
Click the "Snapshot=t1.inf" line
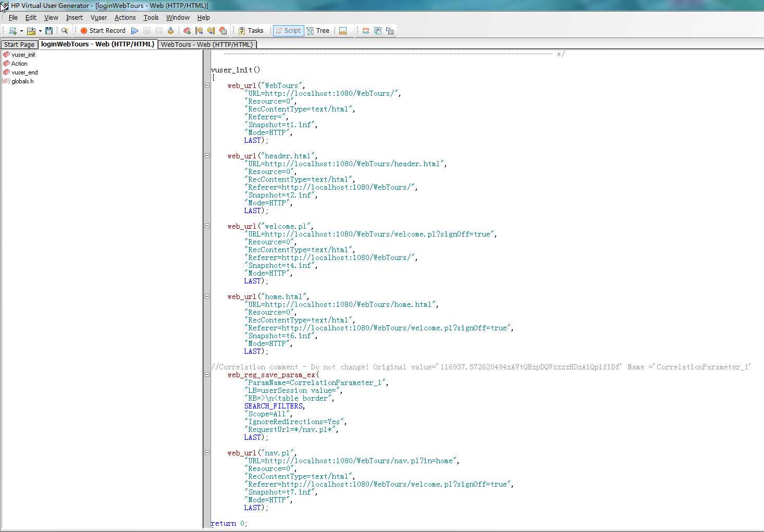click(x=281, y=125)
